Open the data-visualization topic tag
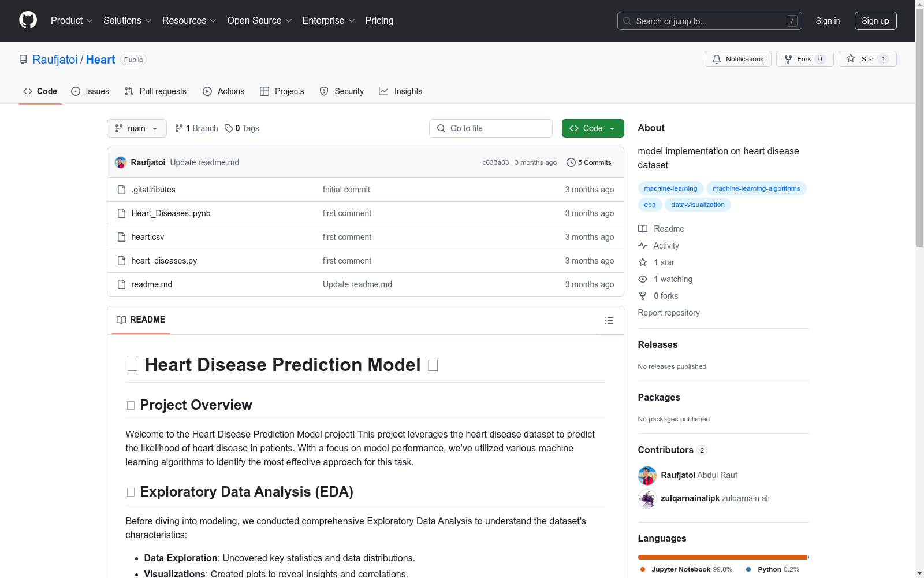Viewport: 924px width, 578px height. (698, 205)
